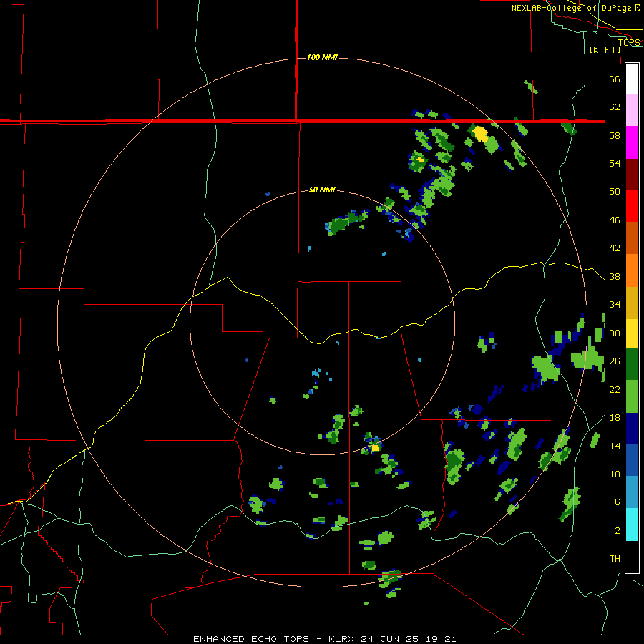Click the magenta 58 kft legend swatch
Viewport: 644px width, 644px height.
[632, 142]
